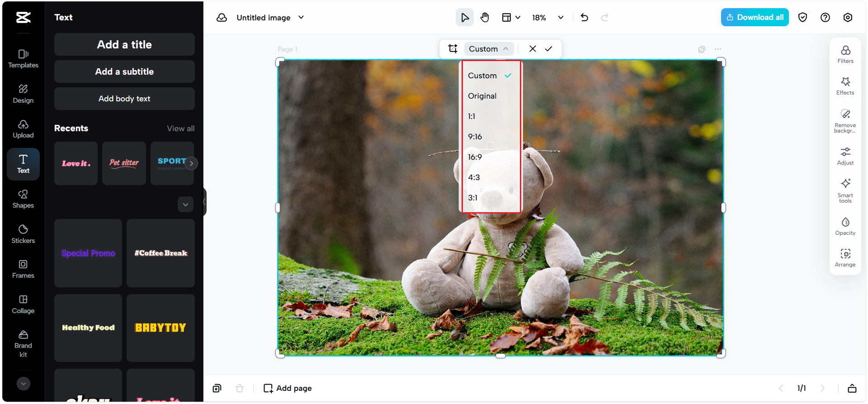The image size is (868, 404).
Task: Click the Add a subtitle button
Action: click(124, 71)
